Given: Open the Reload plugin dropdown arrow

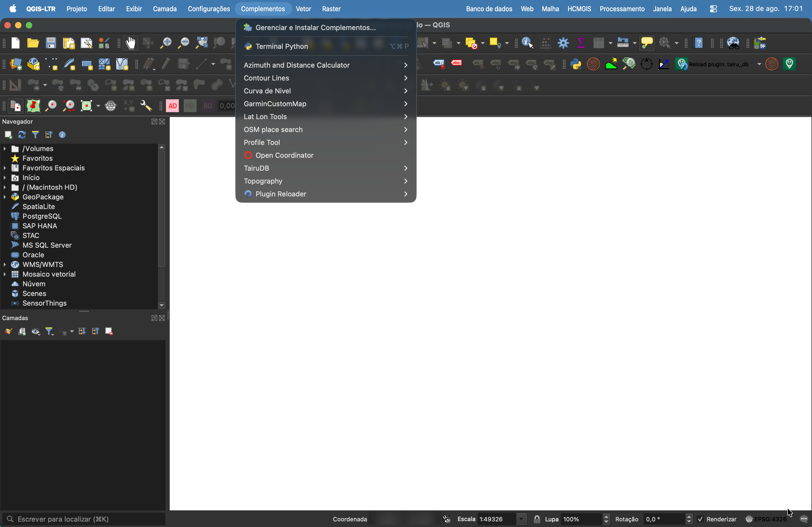Looking at the screenshot, I should pyautogui.click(x=759, y=64).
